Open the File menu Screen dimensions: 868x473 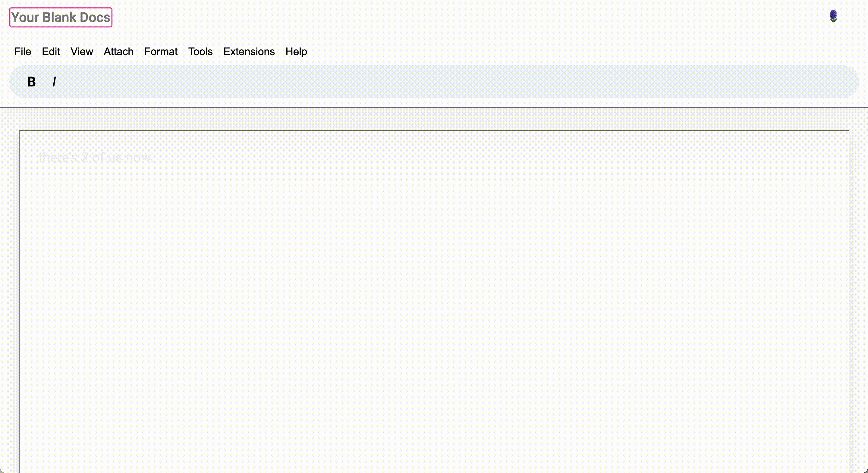23,52
